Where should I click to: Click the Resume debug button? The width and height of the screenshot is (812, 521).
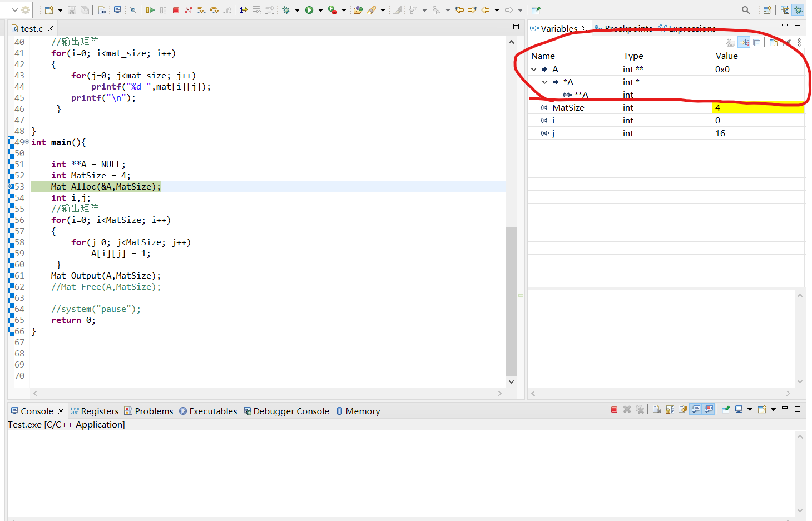coord(150,10)
